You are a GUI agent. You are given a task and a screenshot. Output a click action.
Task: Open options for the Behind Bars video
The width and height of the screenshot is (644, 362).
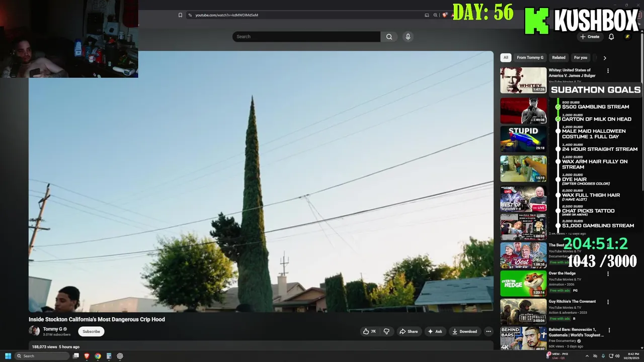[x=609, y=330]
